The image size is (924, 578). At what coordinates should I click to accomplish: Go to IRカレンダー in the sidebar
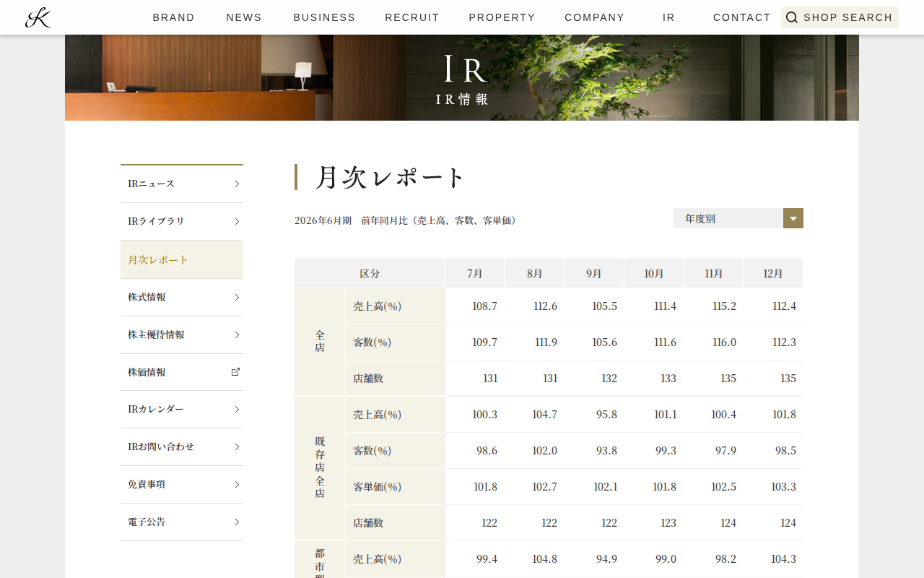point(182,409)
